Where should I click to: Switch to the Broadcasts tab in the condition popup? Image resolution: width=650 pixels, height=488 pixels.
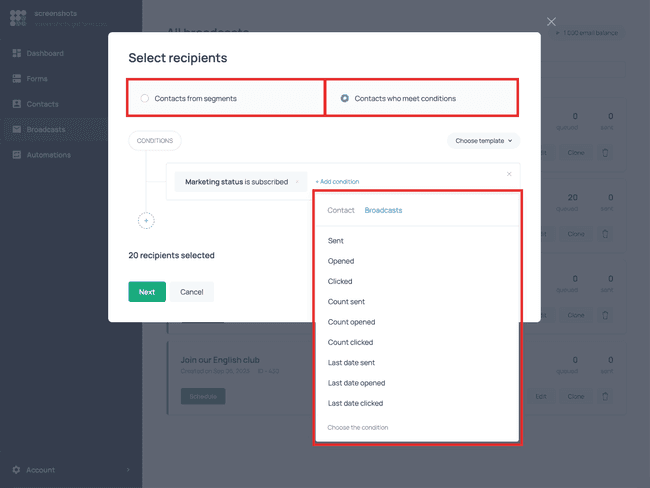(383, 210)
